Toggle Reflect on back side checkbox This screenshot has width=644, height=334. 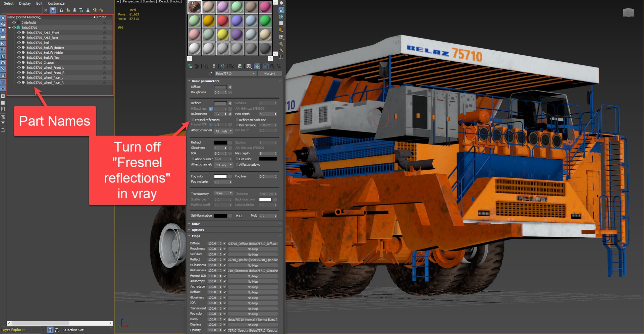(237, 120)
